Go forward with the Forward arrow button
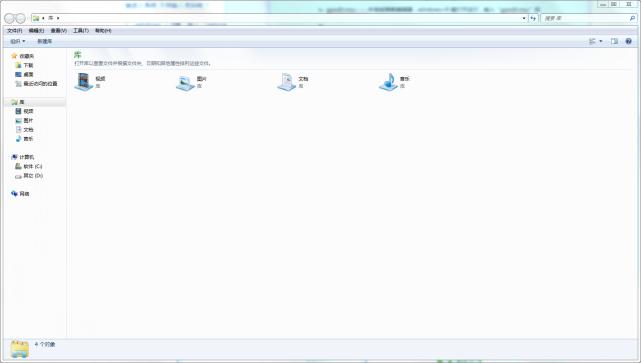This screenshot has height=363, width=641. coord(20,18)
